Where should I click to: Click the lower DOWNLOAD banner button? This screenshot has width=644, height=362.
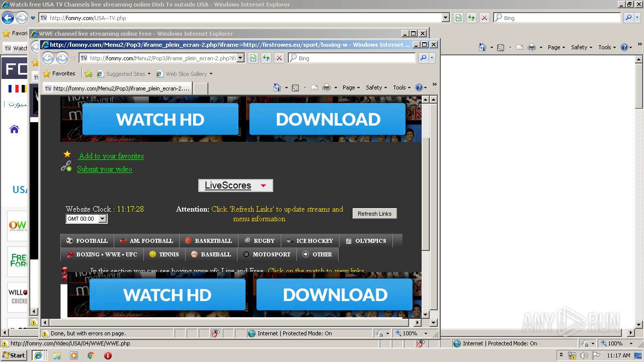coord(335,295)
